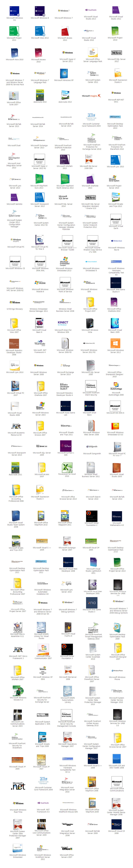Image resolution: width=133 pixels, height=868 pixels.
Task: Select the Microsoft OneNote 2013 icon
Action: click(x=90, y=179)
